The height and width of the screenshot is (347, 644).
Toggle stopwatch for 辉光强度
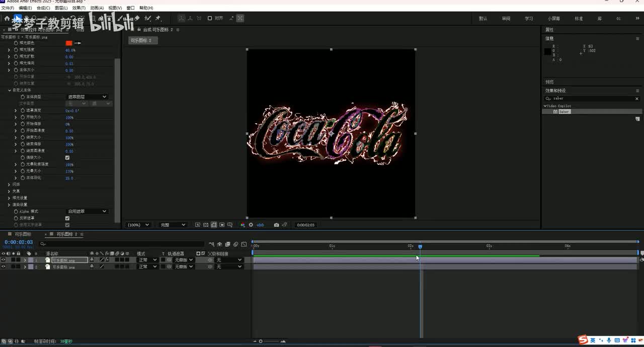pos(16,50)
